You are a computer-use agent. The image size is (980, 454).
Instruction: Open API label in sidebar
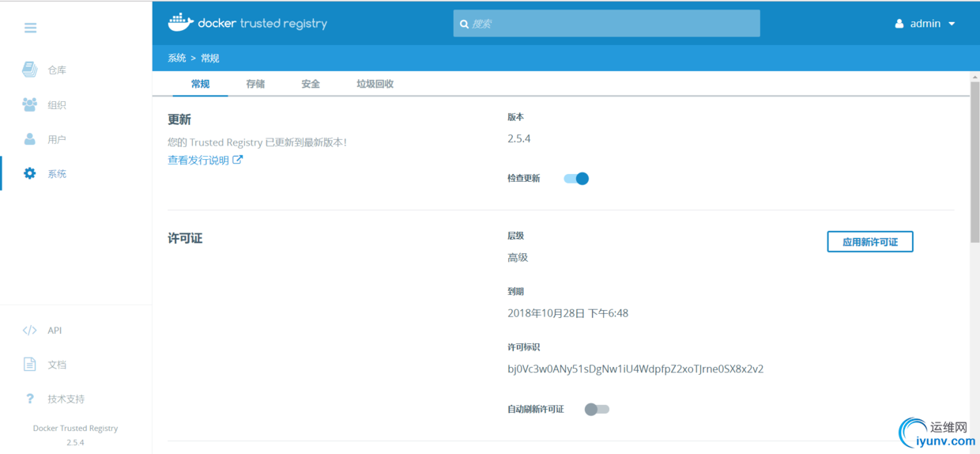[55, 331]
